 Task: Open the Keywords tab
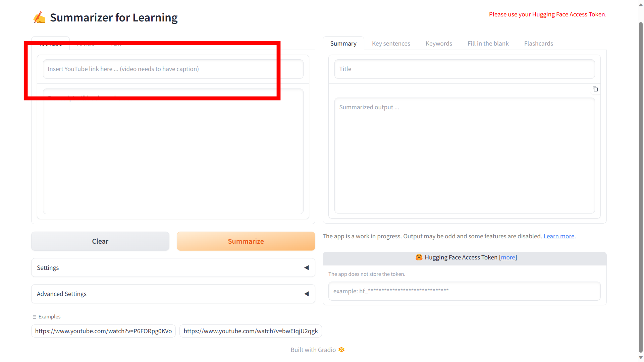tap(439, 43)
